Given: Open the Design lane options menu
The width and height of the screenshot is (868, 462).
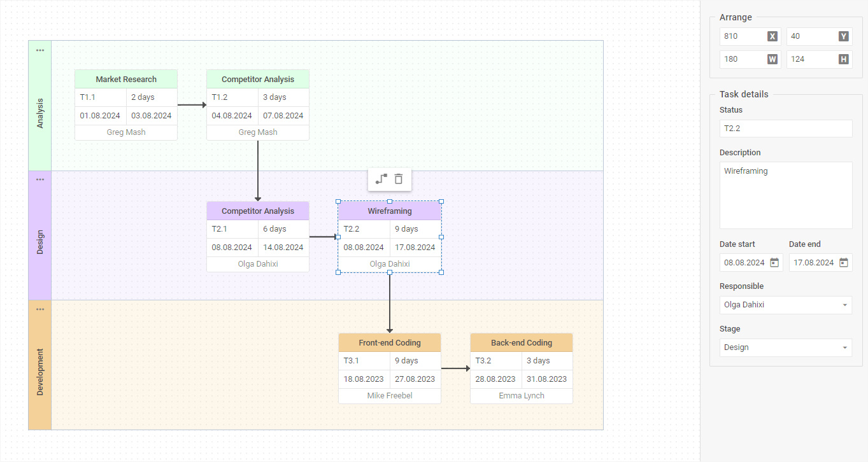Looking at the screenshot, I should pos(39,179).
